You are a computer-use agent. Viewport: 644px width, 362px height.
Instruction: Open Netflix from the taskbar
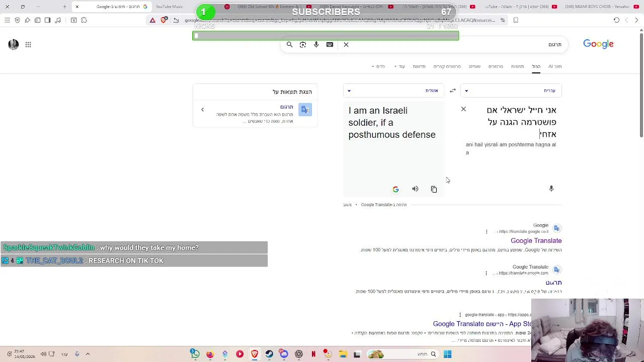[313, 354]
